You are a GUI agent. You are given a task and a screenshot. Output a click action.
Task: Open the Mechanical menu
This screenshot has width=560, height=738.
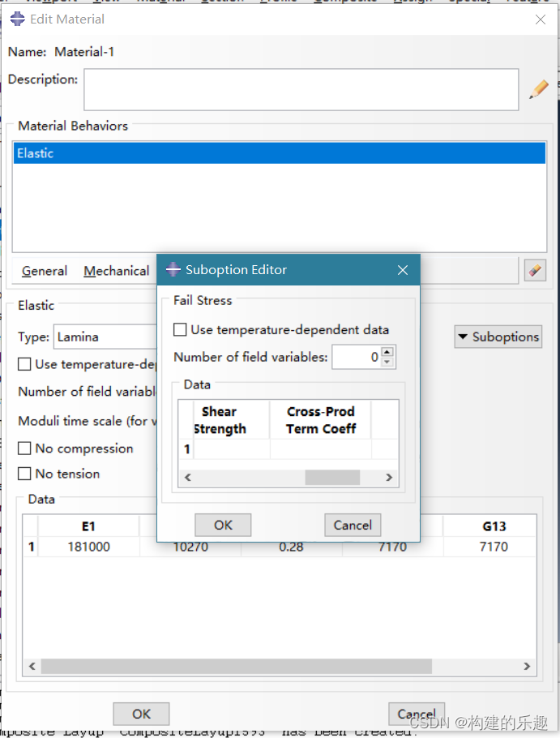[x=116, y=271]
